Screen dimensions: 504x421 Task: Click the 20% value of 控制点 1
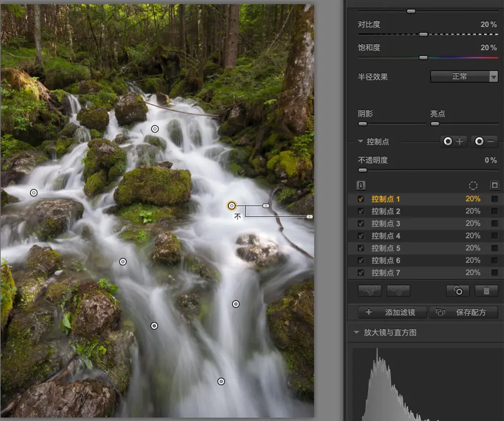[473, 199]
